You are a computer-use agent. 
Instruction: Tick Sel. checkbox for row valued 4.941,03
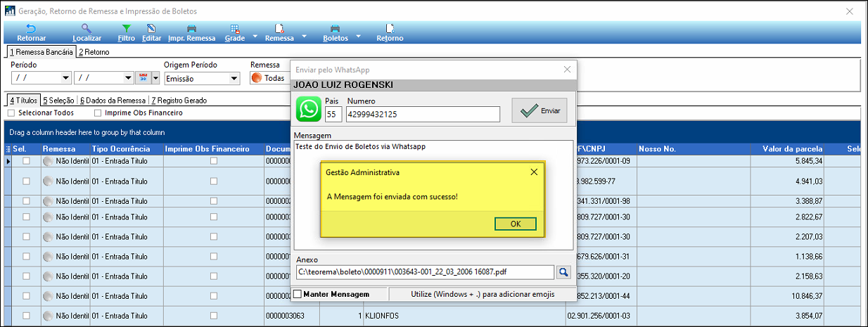click(x=26, y=181)
